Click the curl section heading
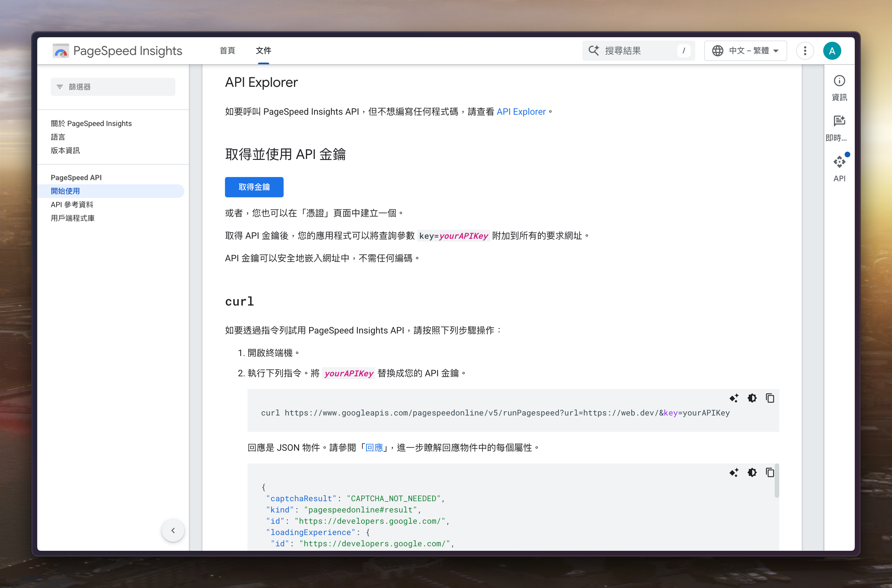Screen dimensions: 892x588 [240, 301]
